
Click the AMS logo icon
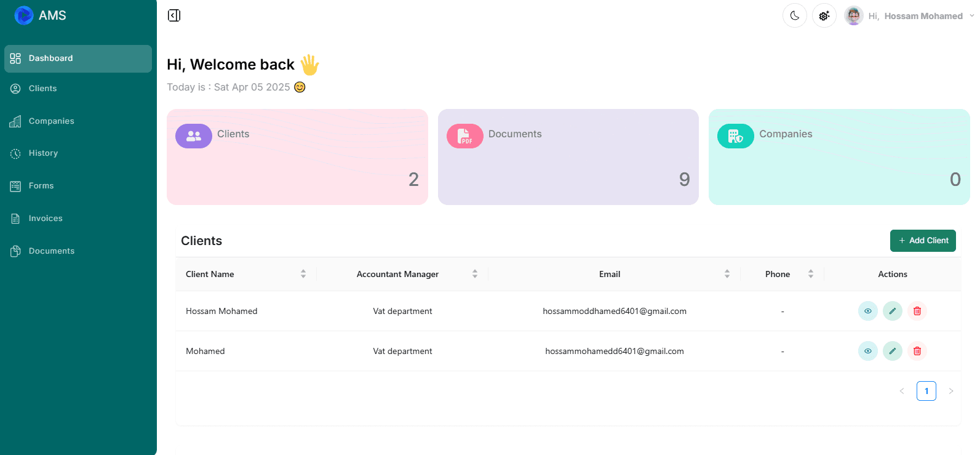[x=24, y=15]
